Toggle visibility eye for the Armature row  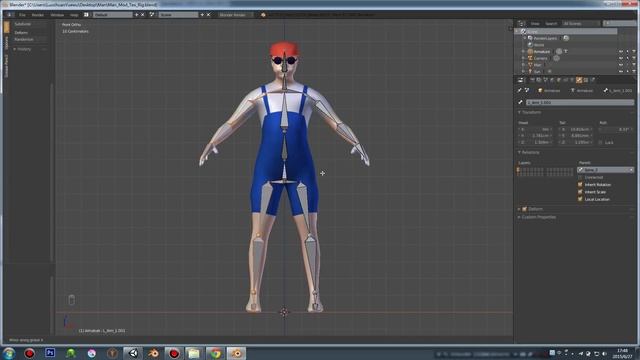click(x=620, y=51)
